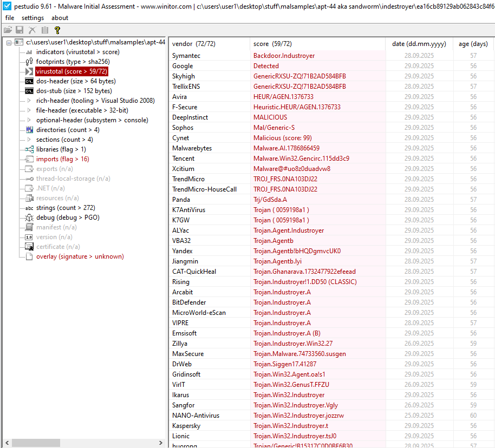Click the strings abc icon

29,208
